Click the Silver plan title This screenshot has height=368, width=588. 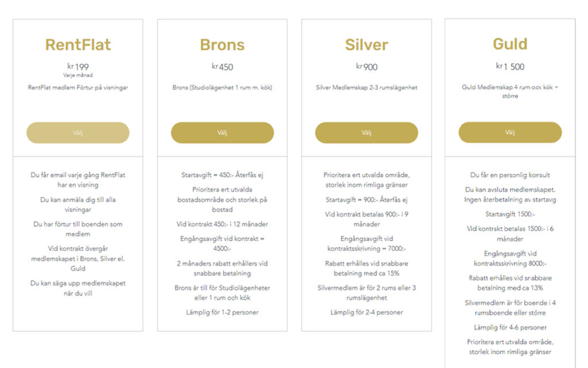pos(366,45)
